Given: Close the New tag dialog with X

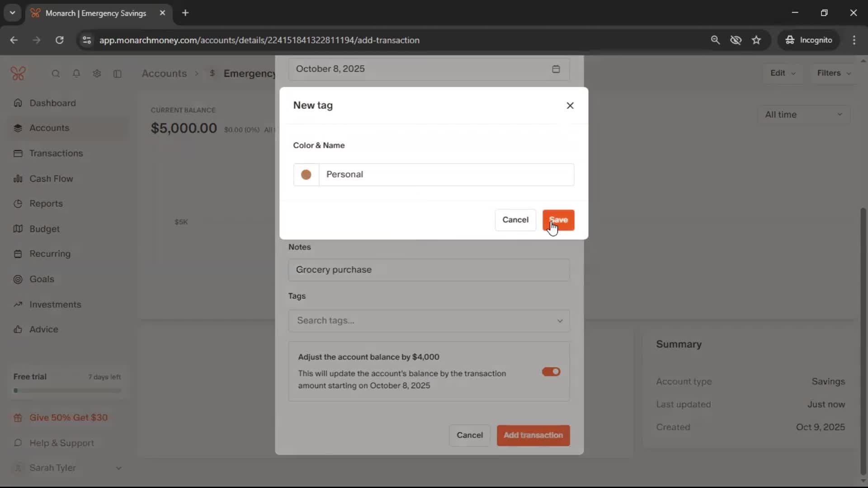Looking at the screenshot, I should (570, 106).
